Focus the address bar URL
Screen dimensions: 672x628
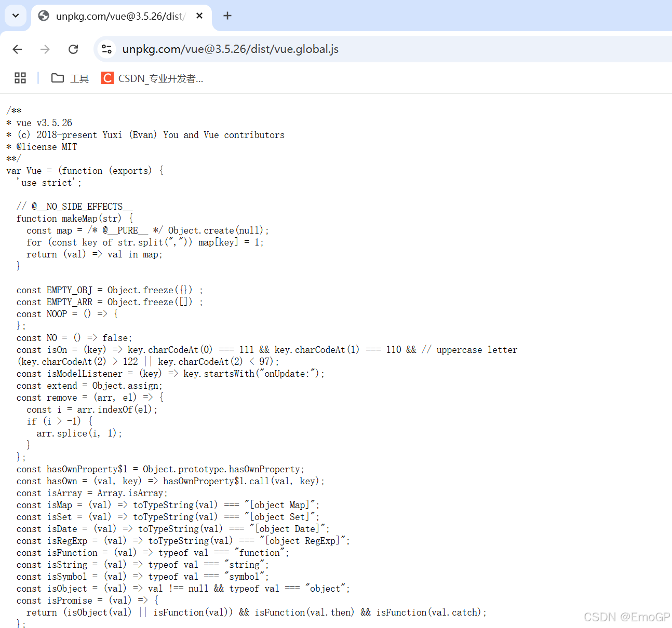[231, 49]
